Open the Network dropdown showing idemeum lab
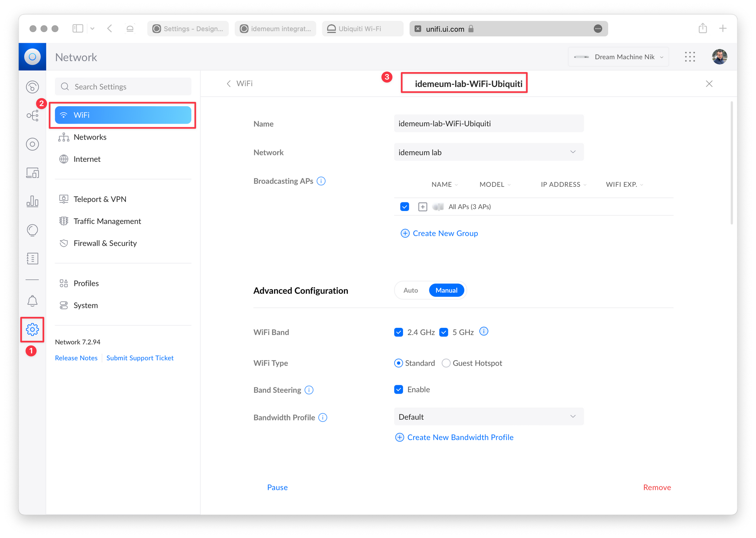The image size is (756, 538). [489, 152]
